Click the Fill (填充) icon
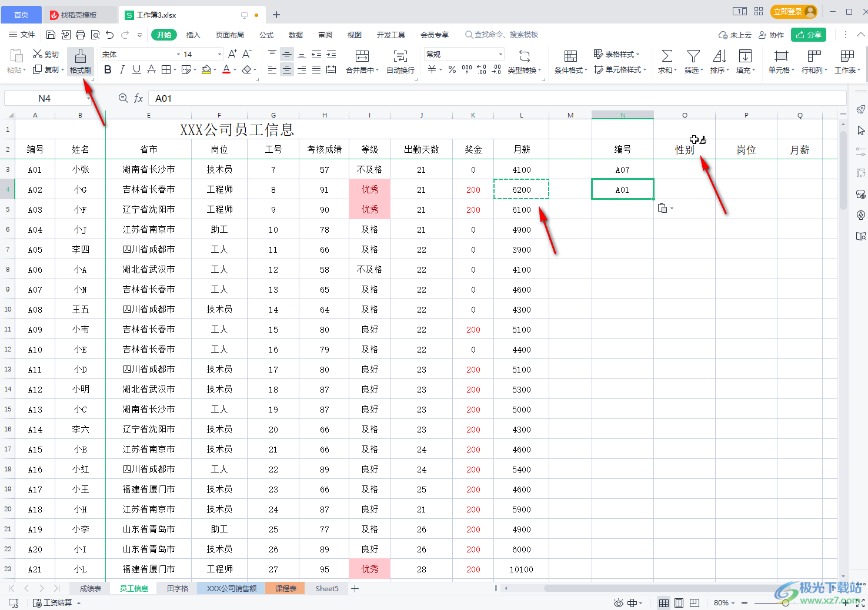The image size is (868, 610). (745, 56)
